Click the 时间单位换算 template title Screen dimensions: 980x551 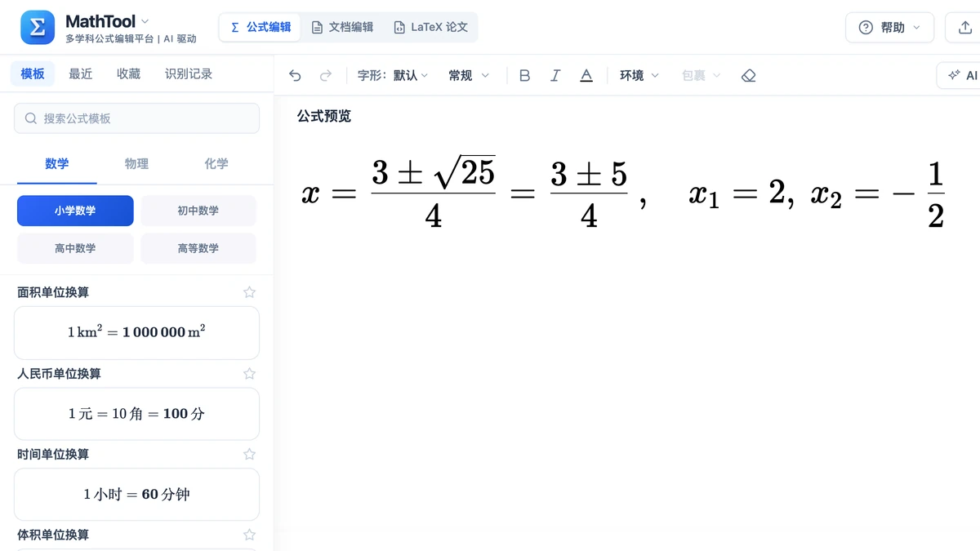53,454
